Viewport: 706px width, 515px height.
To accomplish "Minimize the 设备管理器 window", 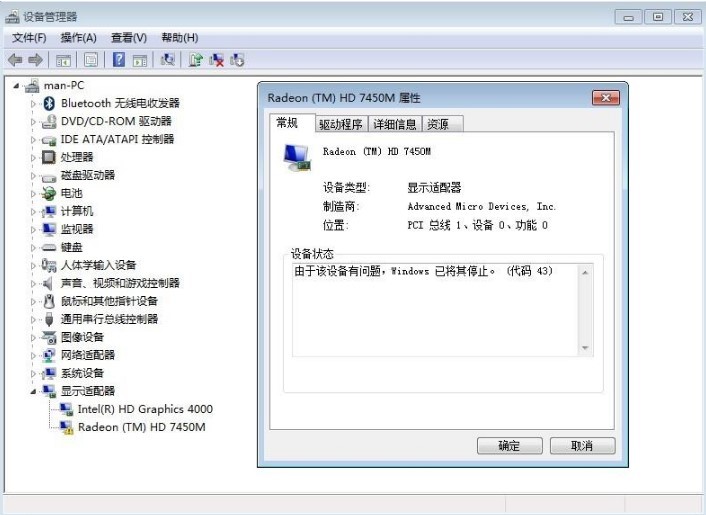I will pos(629,17).
